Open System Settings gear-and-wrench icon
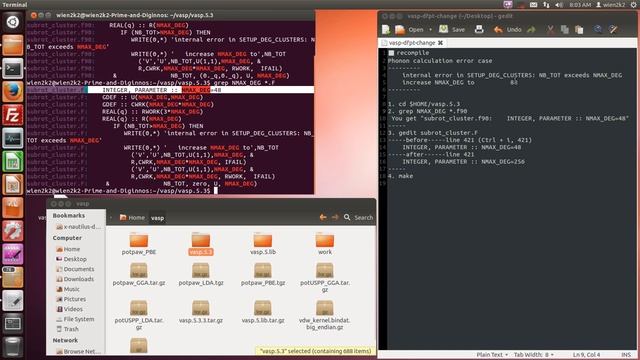 click(x=13, y=231)
